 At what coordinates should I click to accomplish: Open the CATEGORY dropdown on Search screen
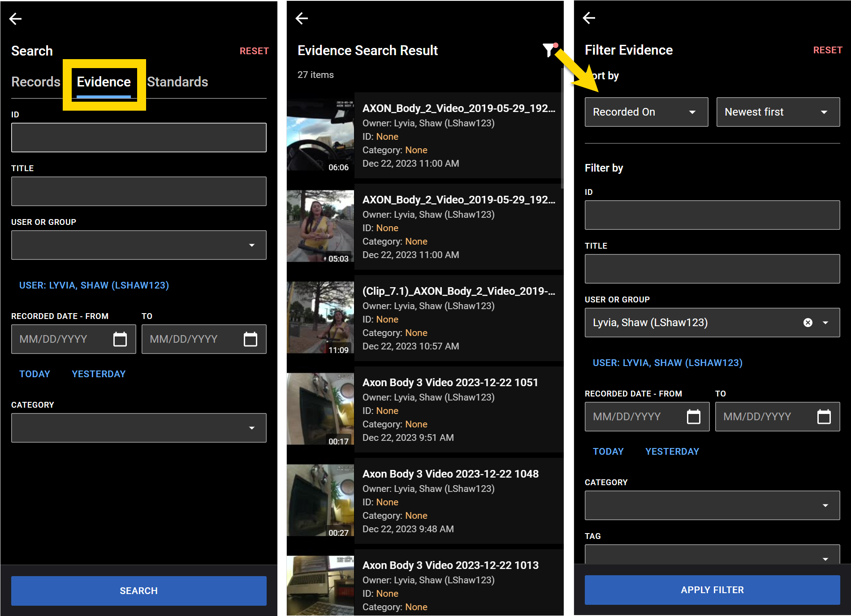click(251, 428)
